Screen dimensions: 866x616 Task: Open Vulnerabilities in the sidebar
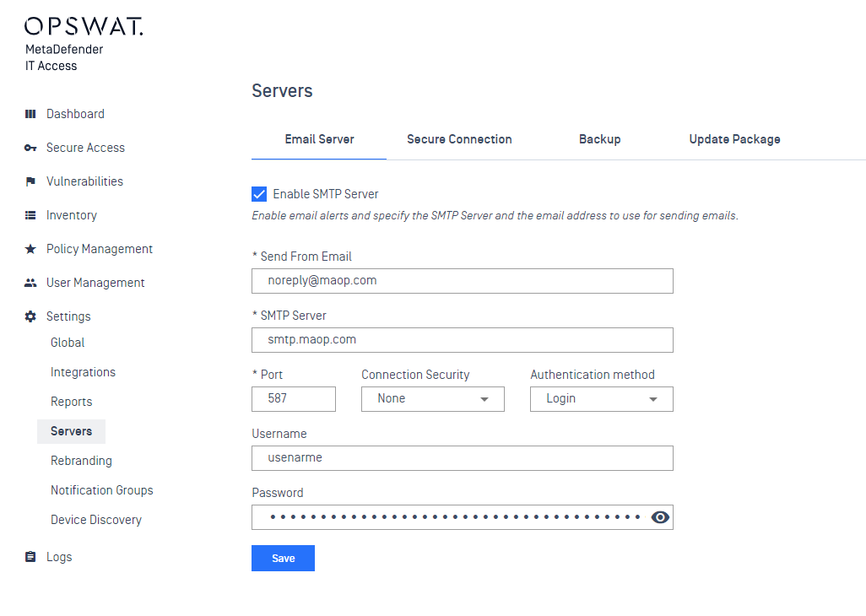tap(84, 181)
